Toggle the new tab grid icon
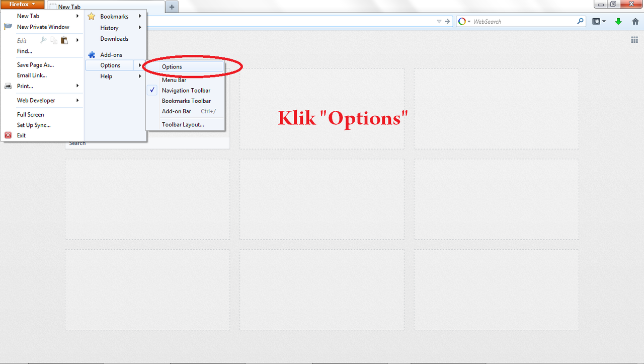This screenshot has height=364, width=644. (x=634, y=40)
